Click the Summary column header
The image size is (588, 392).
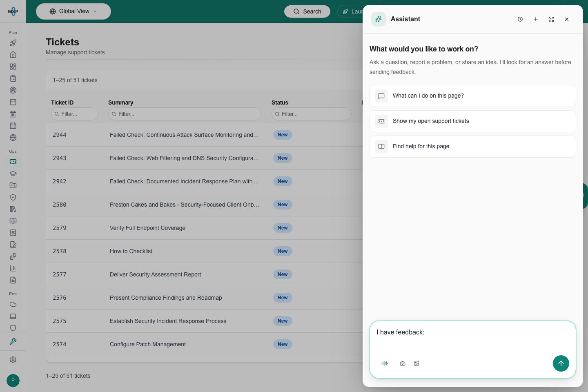coord(121,102)
